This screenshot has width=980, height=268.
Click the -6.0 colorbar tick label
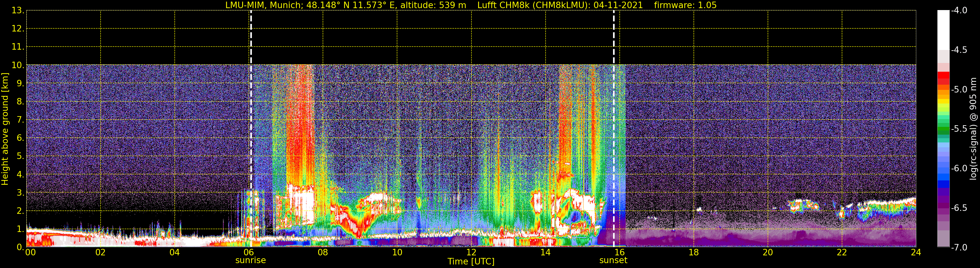[x=959, y=168]
